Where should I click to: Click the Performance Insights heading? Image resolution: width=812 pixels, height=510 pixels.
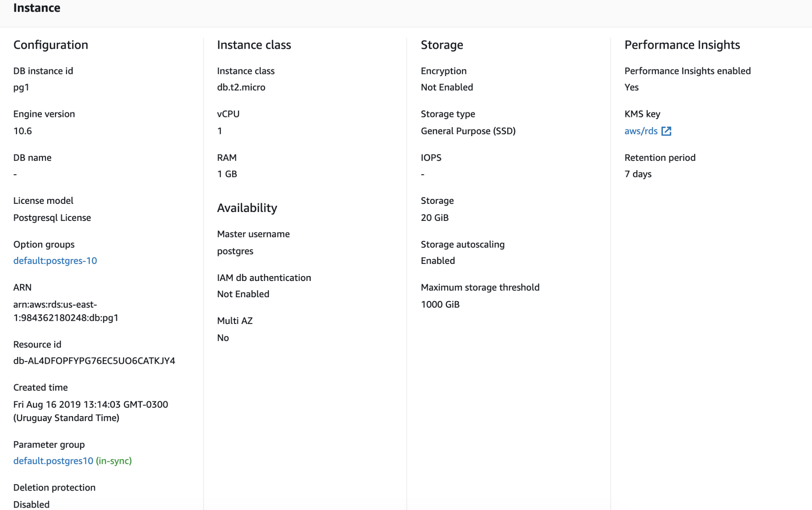coord(682,45)
